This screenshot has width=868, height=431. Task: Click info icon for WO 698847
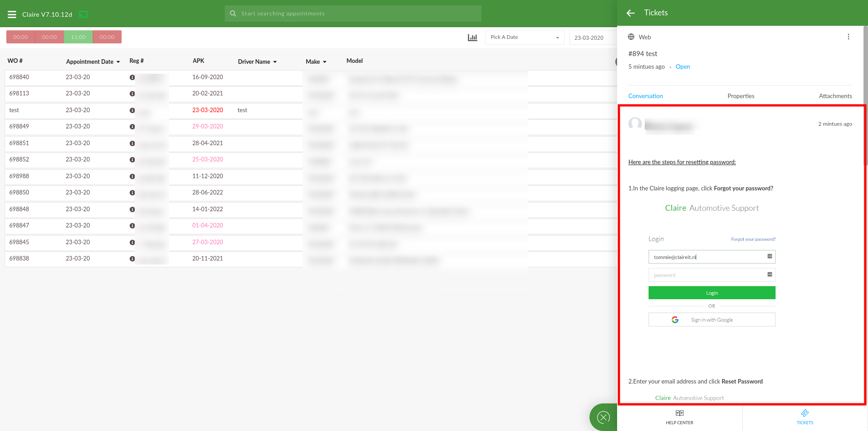click(132, 226)
